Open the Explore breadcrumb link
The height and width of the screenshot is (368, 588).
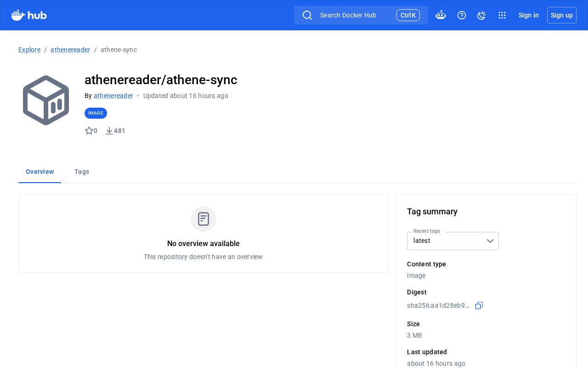coord(29,50)
